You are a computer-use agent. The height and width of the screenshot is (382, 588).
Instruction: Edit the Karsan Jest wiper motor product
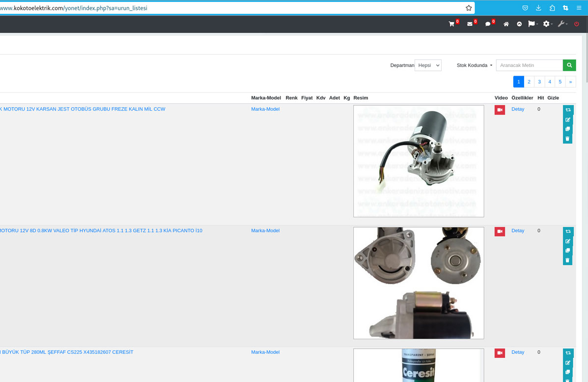pos(568,119)
